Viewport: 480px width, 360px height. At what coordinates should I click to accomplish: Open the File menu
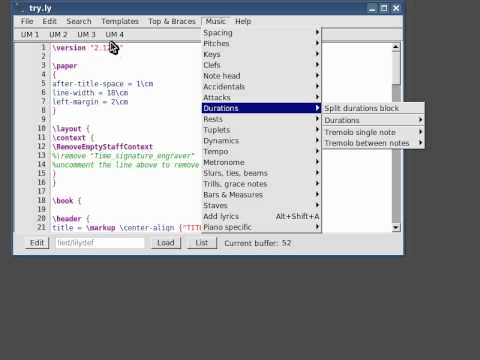27,21
